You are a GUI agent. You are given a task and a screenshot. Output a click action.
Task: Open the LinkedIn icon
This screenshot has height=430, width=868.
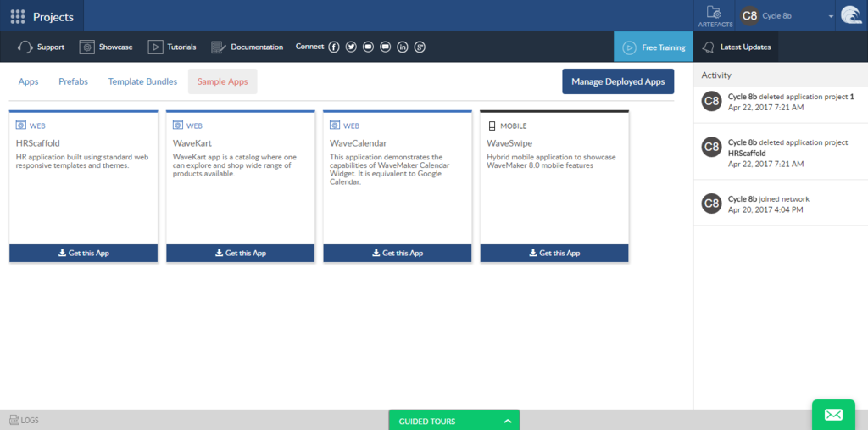[x=403, y=47]
